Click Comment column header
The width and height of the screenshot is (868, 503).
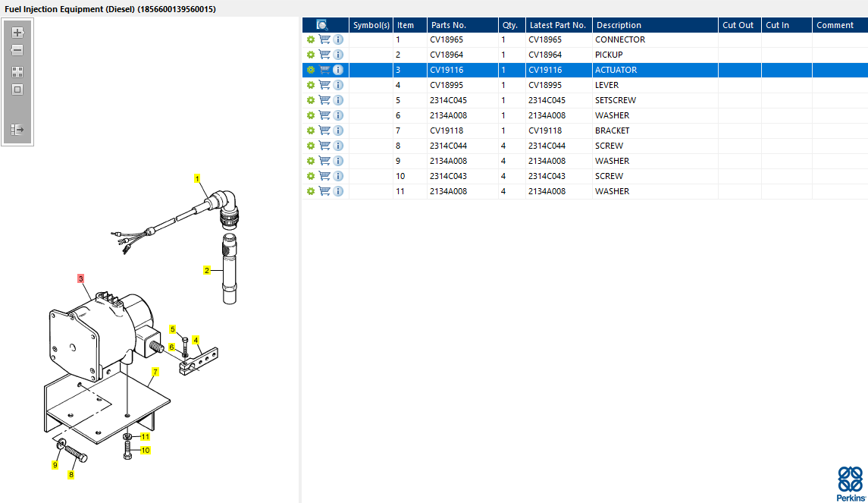(x=840, y=25)
